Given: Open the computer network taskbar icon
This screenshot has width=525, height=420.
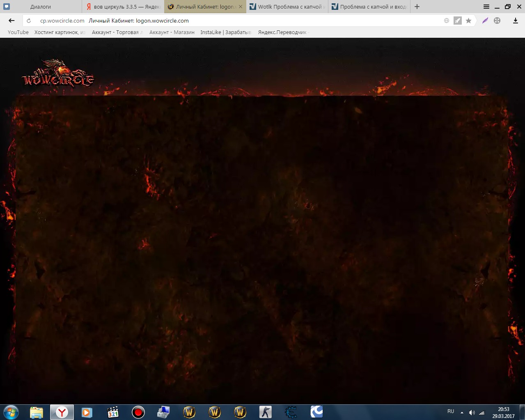Looking at the screenshot, I should [x=163, y=412].
